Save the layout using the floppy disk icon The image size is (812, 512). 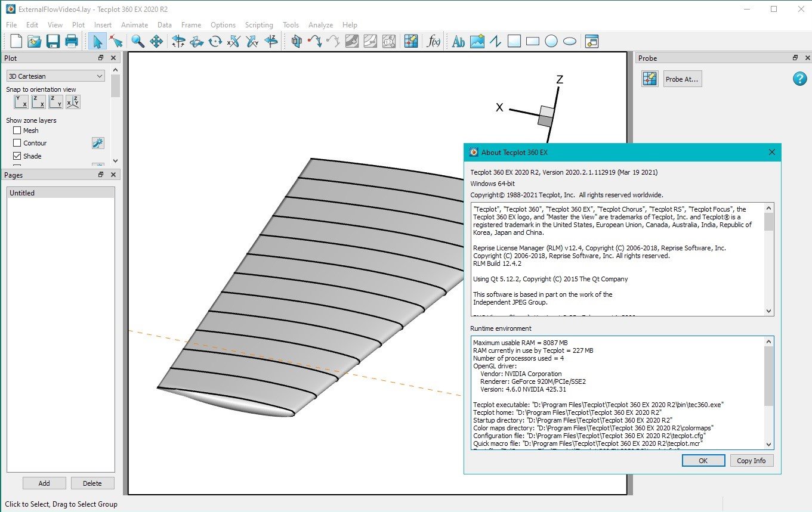click(x=53, y=41)
